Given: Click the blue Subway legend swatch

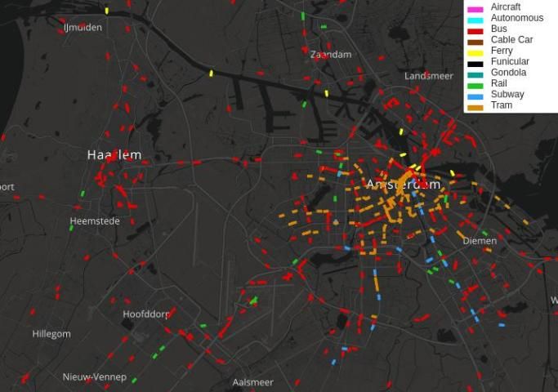Looking at the screenshot, I should [475, 96].
